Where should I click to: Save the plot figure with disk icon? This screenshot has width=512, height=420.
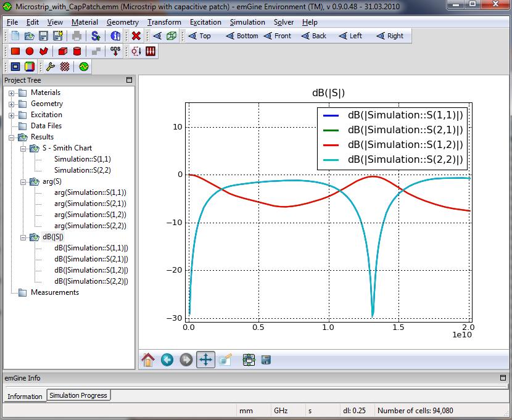pos(266,360)
